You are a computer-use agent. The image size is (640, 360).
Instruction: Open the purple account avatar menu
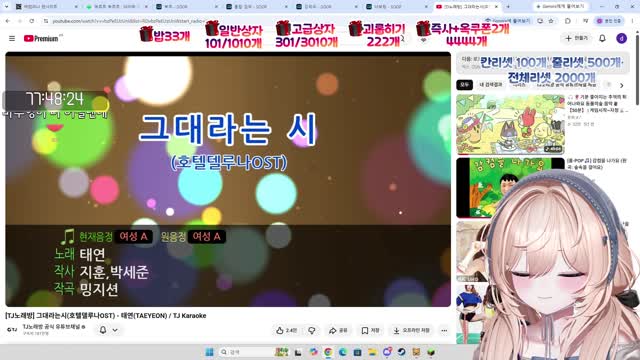point(621,38)
